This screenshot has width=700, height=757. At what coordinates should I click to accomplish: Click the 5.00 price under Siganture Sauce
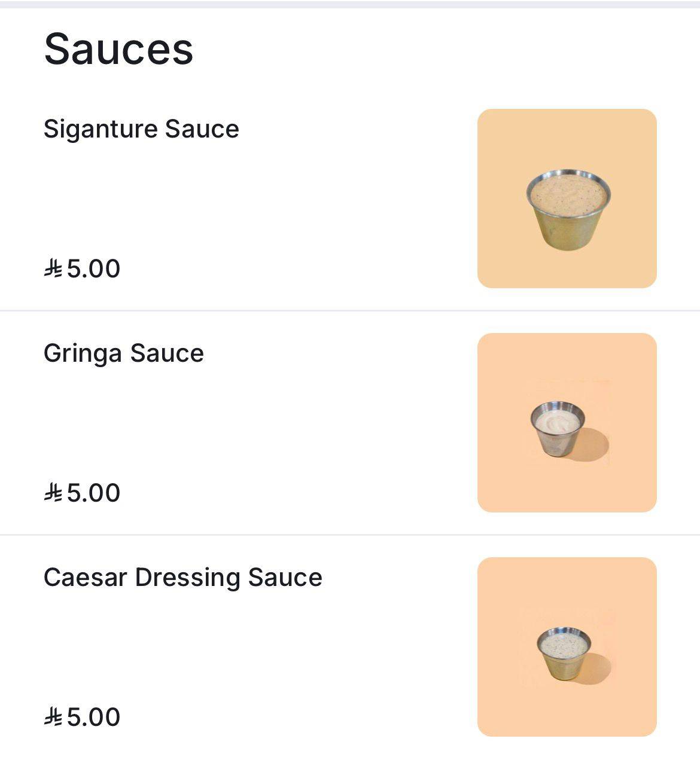point(93,268)
